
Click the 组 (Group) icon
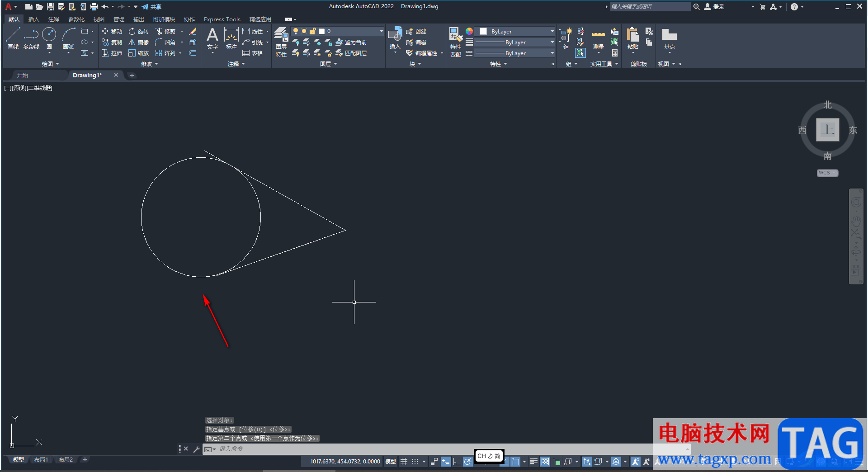pyautogui.click(x=566, y=38)
